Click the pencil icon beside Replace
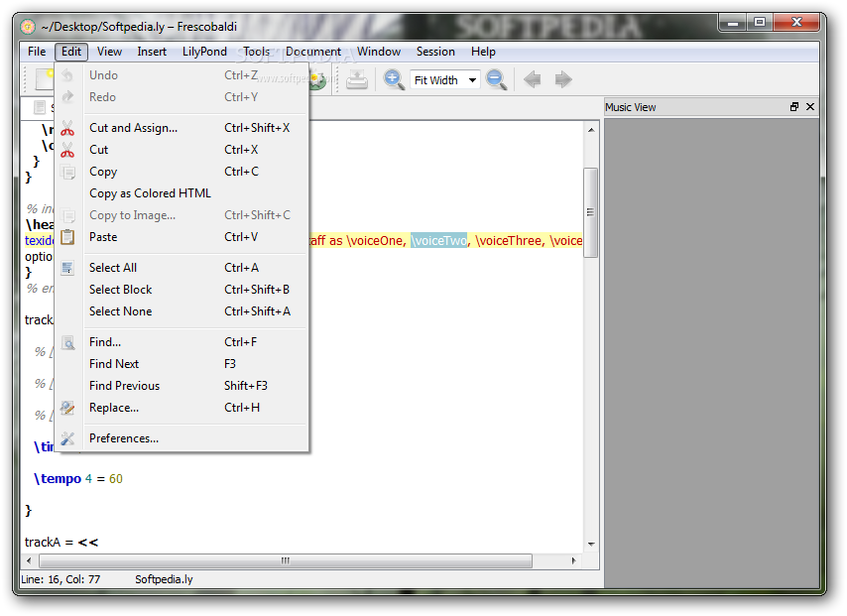This screenshot has height=616, width=847. point(67,408)
